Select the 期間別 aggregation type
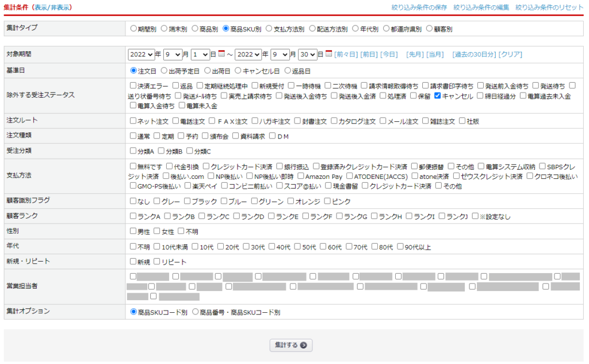This screenshot has height=364, width=589. click(x=133, y=28)
